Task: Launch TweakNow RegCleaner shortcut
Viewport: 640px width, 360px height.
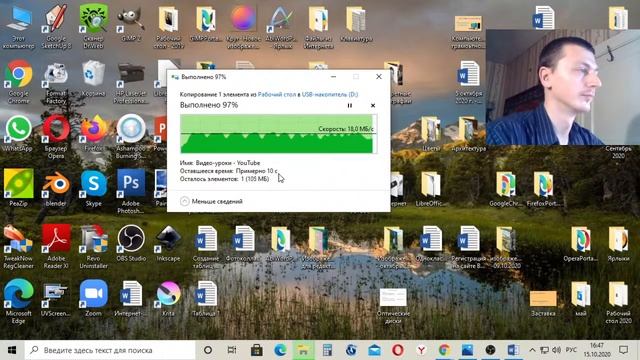Action: (18, 246)
